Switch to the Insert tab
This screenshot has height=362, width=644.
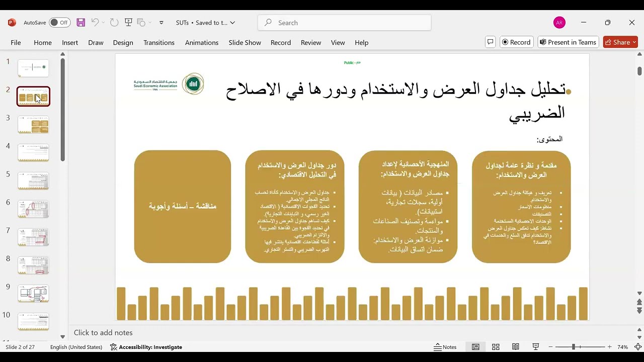coord(70,43)
